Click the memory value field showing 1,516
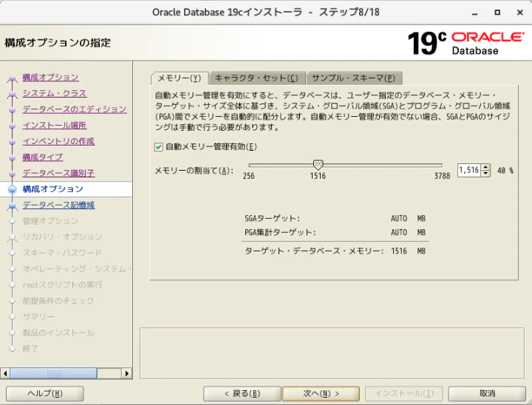Image resolution: width=532 pixels, height=405 pixels. pyautogui.click(x=469, y=170)
